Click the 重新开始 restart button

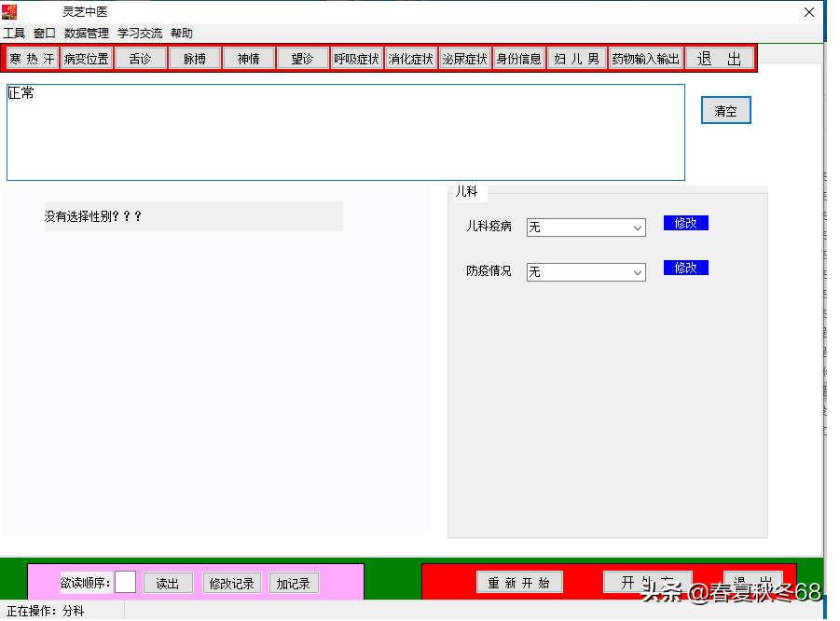(x=518, y=581)
